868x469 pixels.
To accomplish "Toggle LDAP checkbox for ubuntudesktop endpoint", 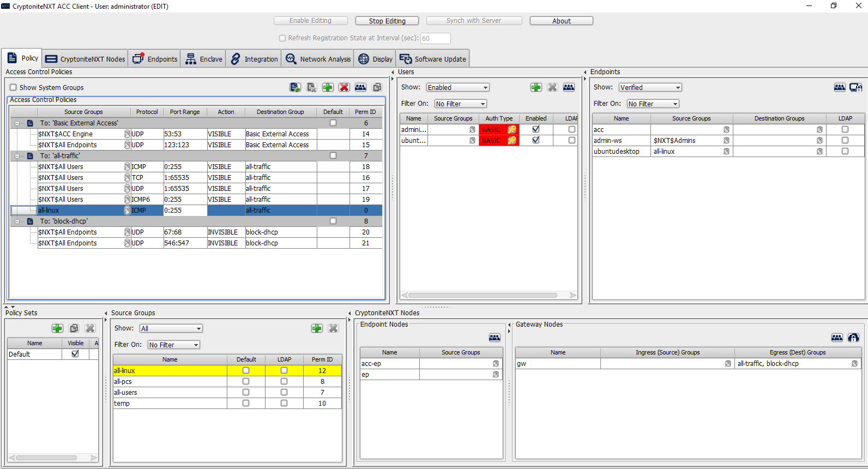I will tap(845, 152).
